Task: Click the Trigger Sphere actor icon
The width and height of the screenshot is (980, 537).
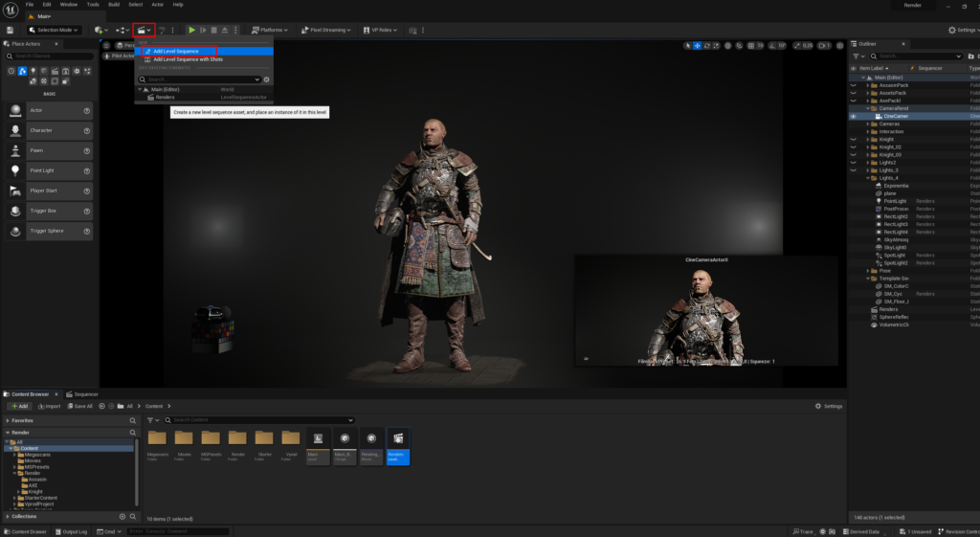Action: click(15, 231)
